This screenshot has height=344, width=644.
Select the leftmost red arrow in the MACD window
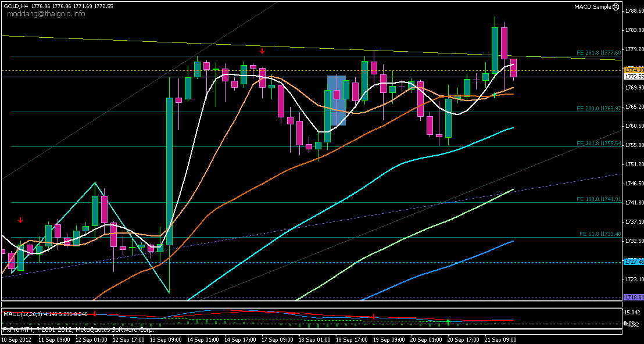tap(94, 313)
